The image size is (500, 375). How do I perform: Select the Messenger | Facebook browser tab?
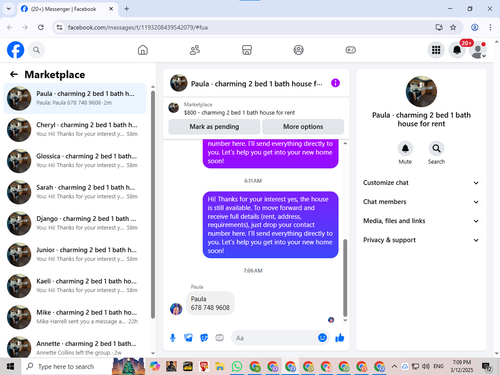(67, 9)
